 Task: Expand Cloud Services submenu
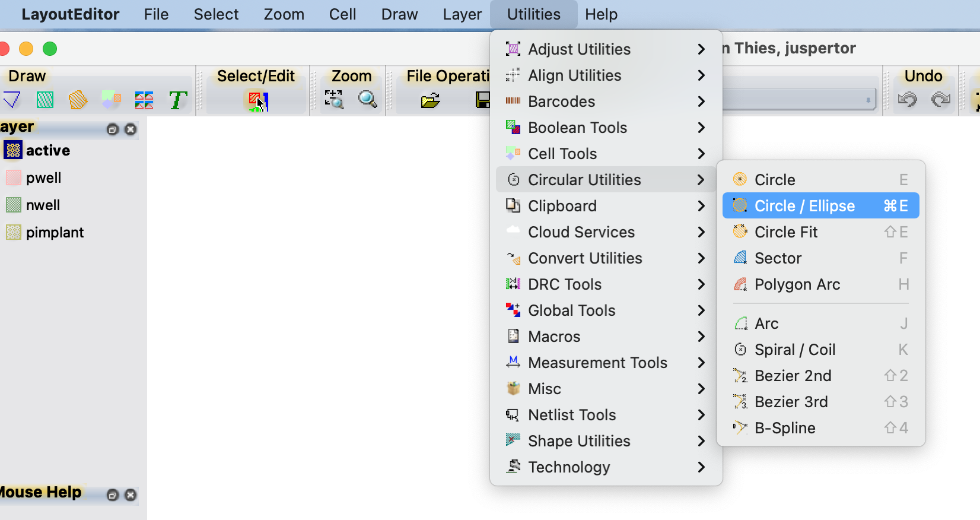pos(606,232)
